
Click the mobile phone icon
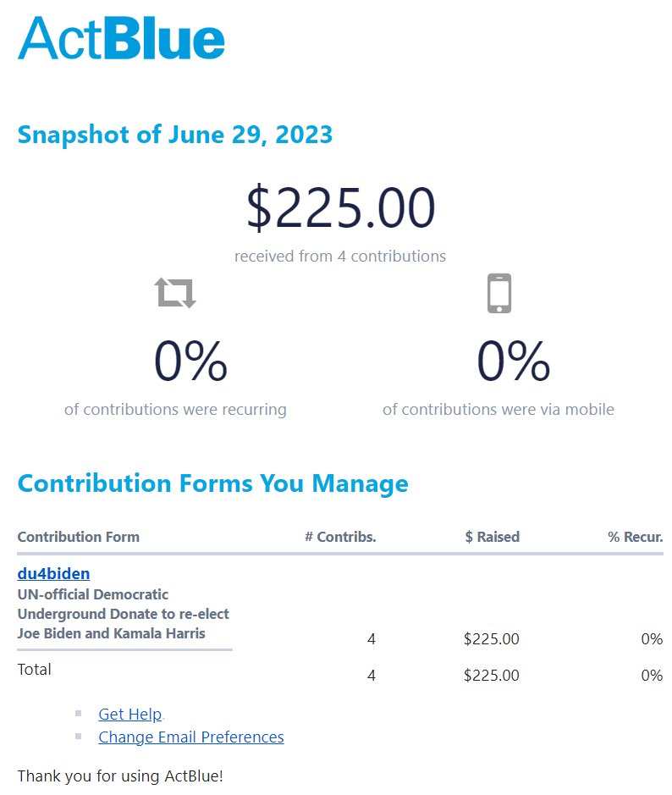[x=499, y=293]
